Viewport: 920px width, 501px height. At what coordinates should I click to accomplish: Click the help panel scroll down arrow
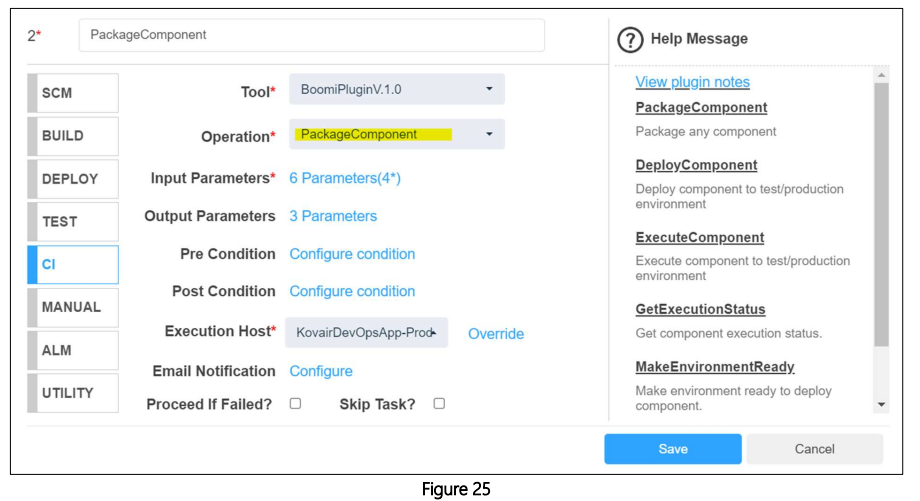(881, 405)
